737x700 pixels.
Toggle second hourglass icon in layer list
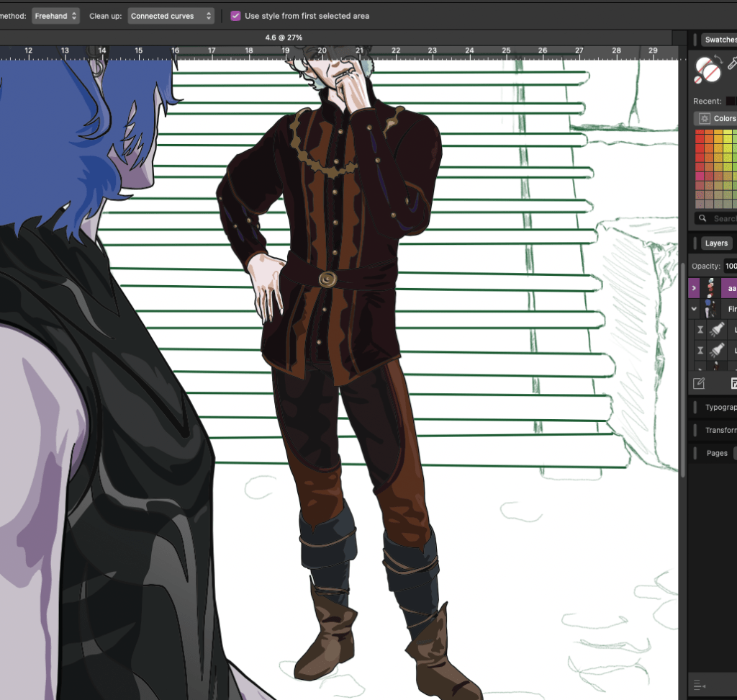coord(700,351)
